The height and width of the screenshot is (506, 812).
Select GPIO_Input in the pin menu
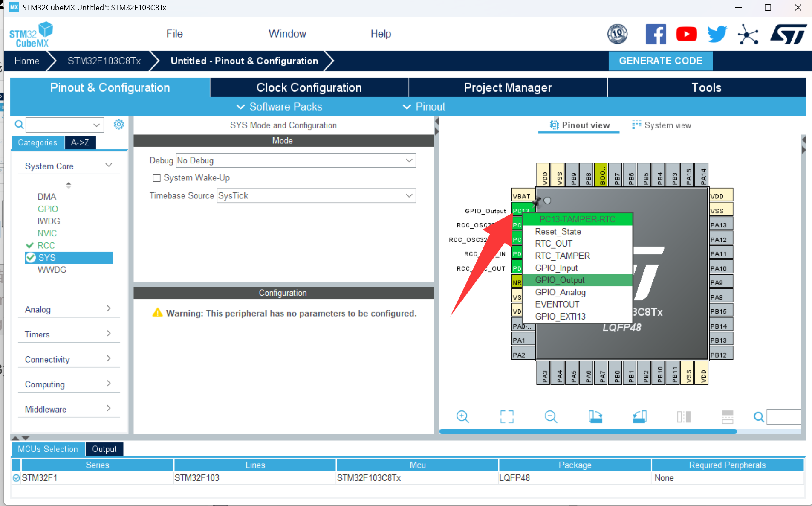(x=577, y=268)
